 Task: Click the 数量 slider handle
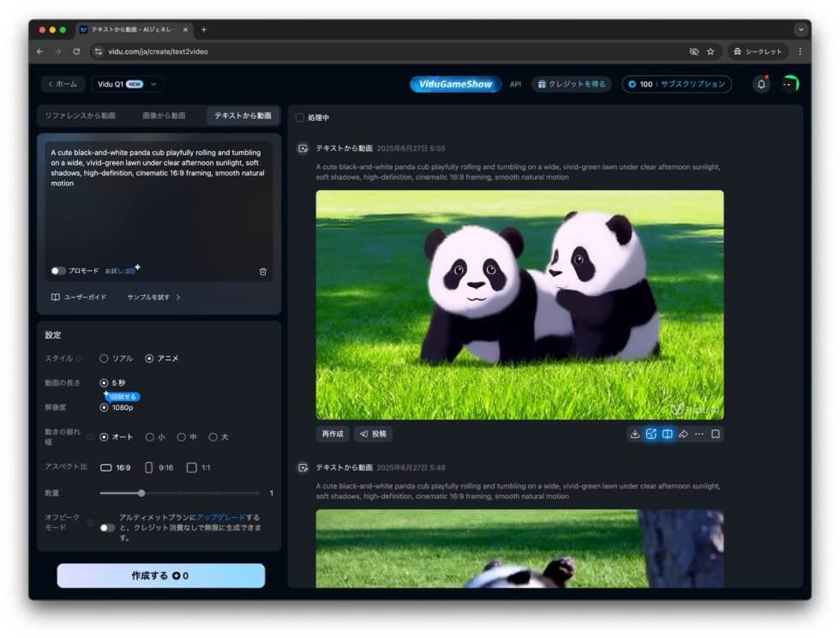141,493
